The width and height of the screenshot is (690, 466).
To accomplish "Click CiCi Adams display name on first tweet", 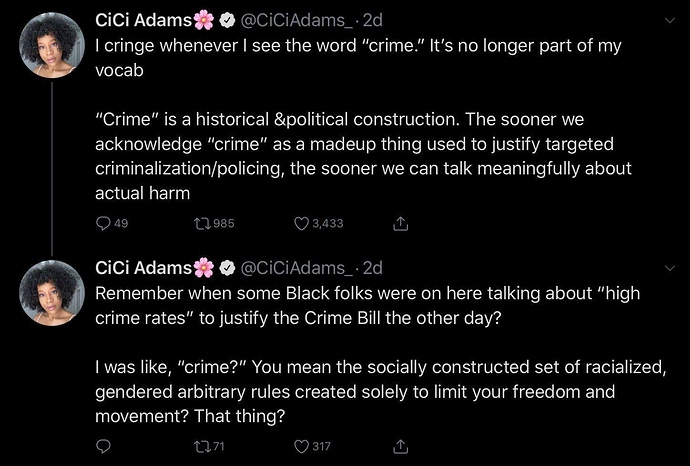I will tap(143, 20).
